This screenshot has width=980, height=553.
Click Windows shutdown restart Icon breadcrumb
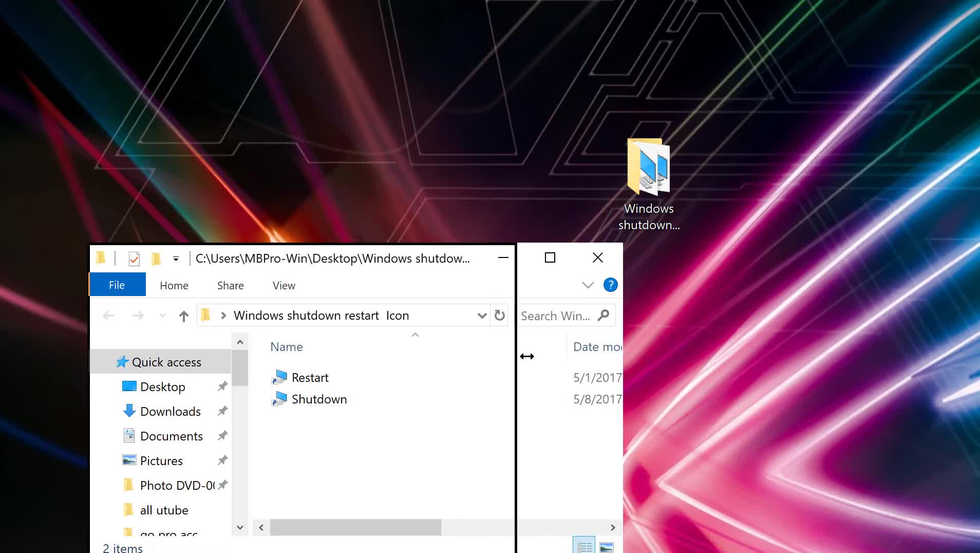click(x=321, y=316)
